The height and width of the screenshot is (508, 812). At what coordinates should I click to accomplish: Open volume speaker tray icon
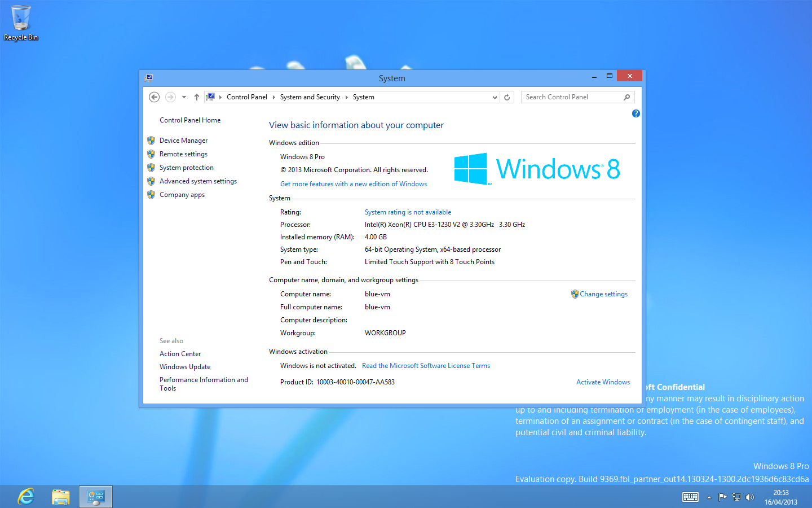(x=749, y=497)
